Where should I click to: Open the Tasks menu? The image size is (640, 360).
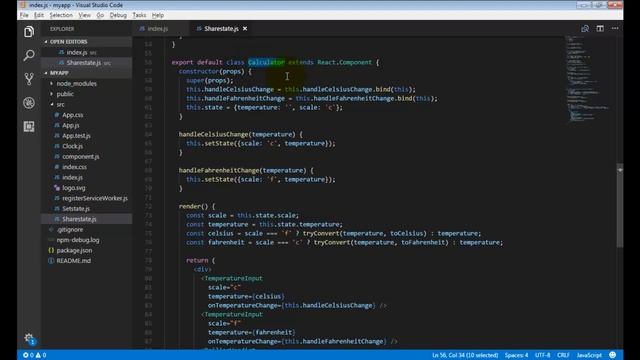139,15
